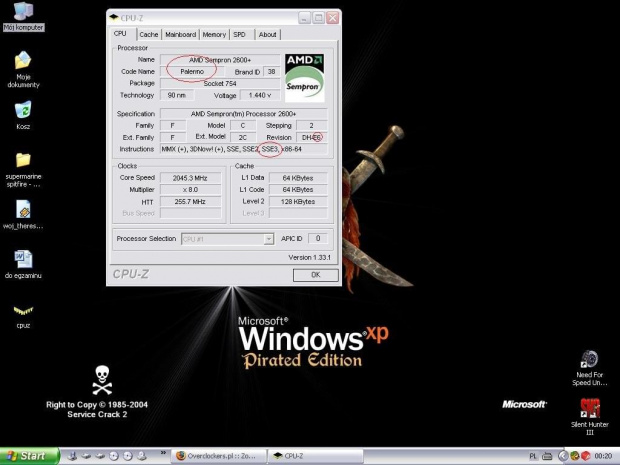The width and height of the screenshot is (620, 465).
Task: Click the Voltage value 1.440 v
Action: point(260,95)
